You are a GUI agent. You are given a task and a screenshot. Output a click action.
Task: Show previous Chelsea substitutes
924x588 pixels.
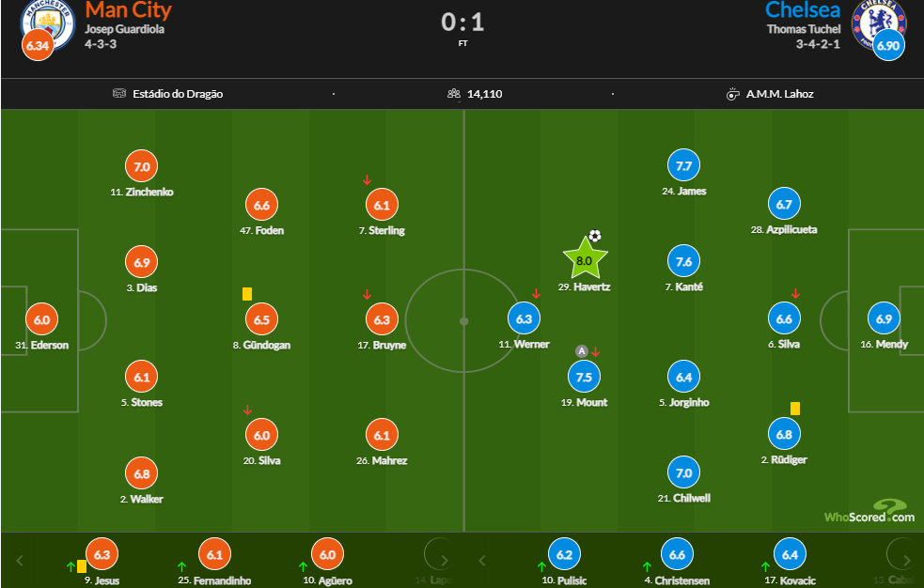(482, 561)
